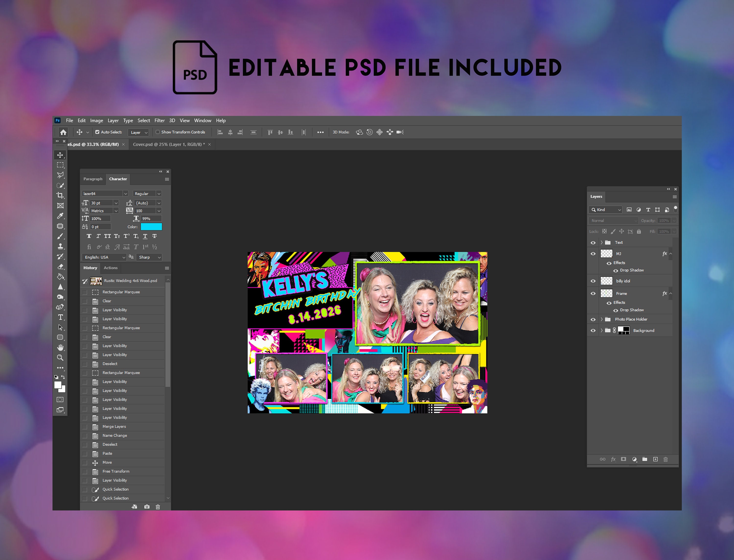This screenshot has width=734, height=560.
Task: Select the Crop tool
Action: [x=60, y=196]
